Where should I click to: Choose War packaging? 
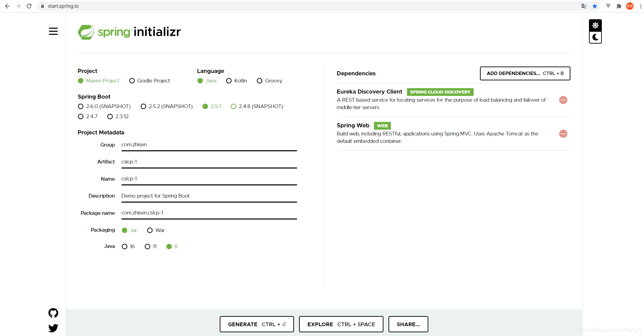(156, 230)
